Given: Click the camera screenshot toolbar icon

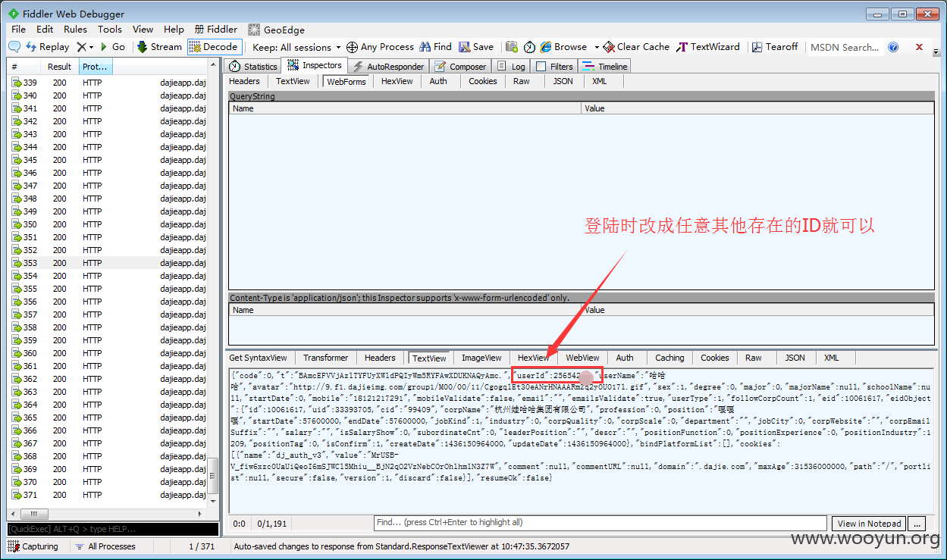Looking at the screenshot, I should [512, 47].
